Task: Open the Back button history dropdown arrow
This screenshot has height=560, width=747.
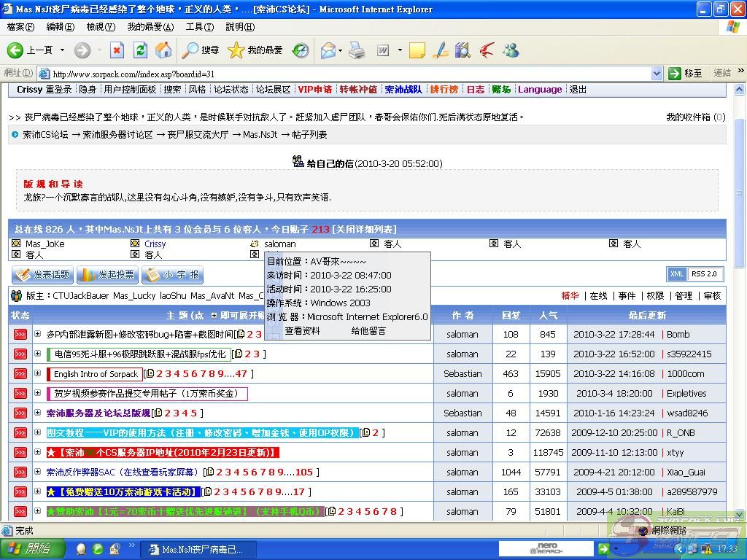Action: (62, 50)
